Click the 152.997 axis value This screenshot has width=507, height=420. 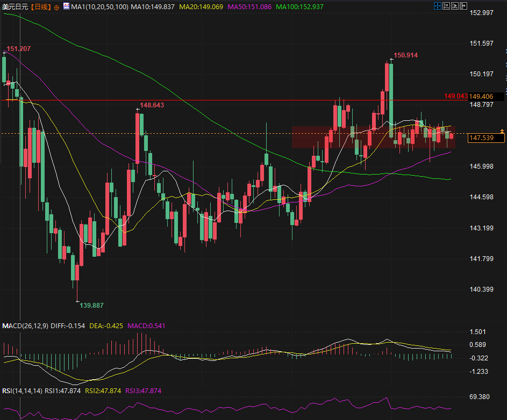tap(481, 12)
